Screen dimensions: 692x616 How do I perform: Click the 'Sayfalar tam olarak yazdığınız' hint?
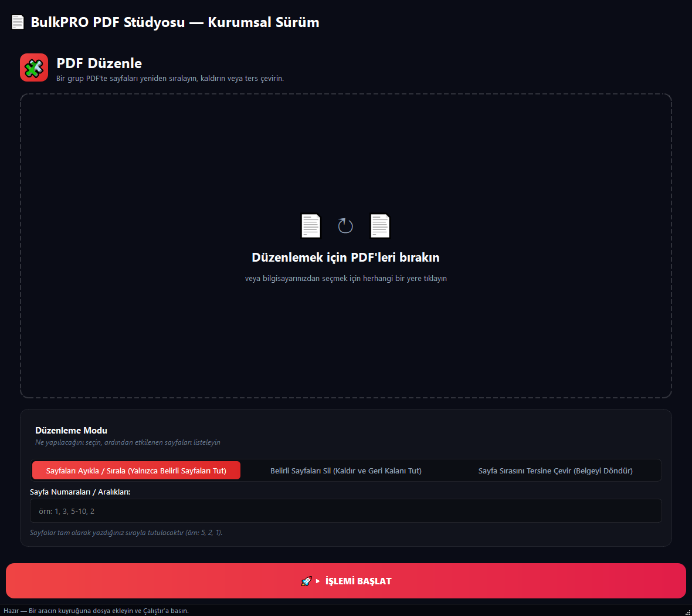point(126,533)
